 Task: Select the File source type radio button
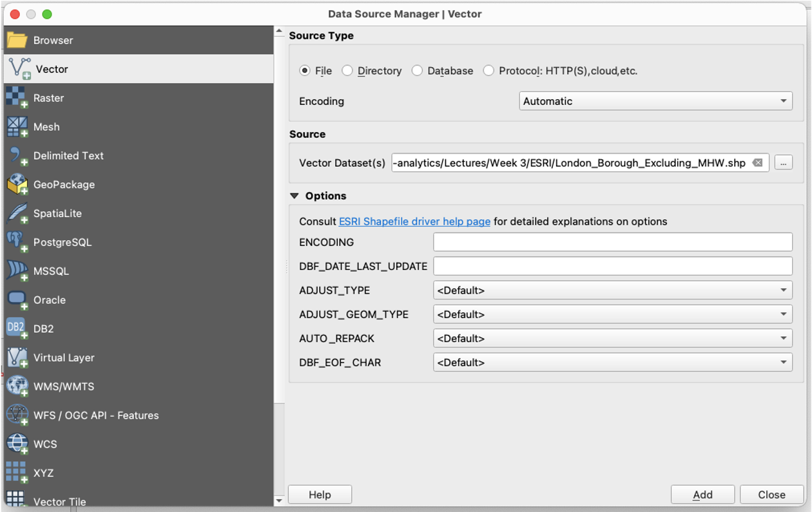305,71
